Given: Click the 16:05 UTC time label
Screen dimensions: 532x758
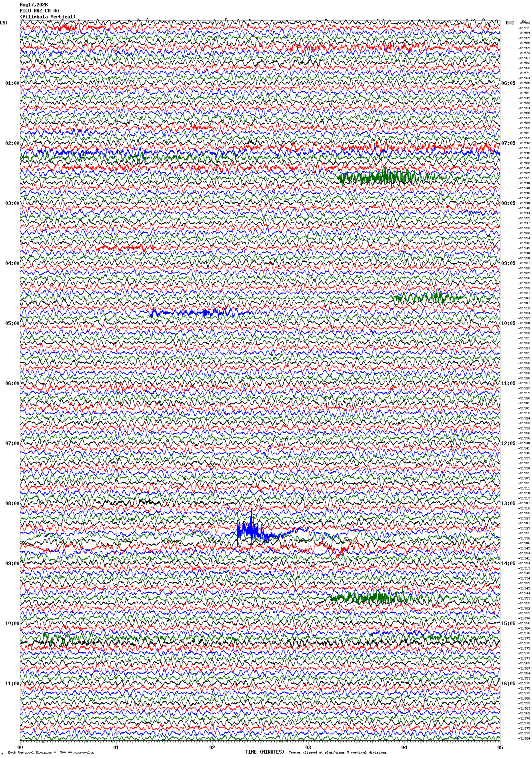Looking at the screenshot, I should 508,684.
